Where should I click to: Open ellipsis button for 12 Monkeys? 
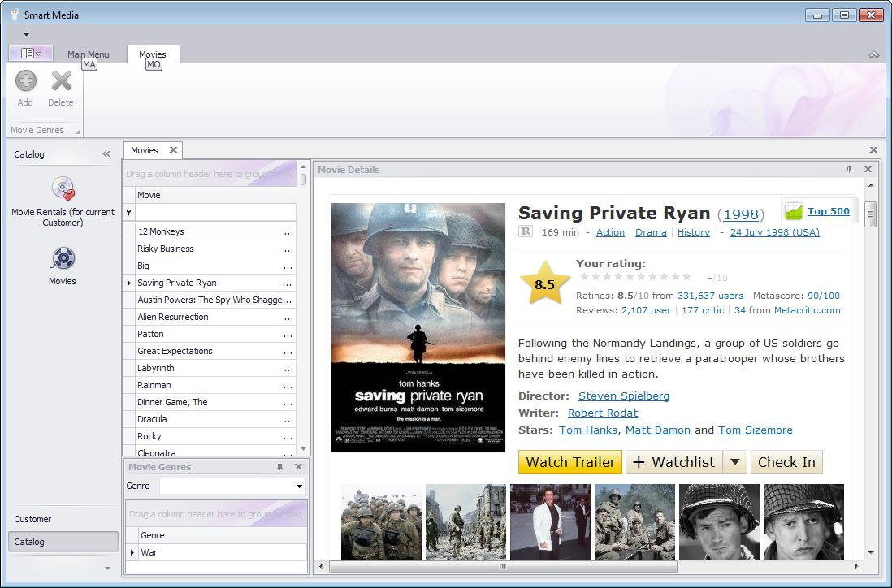[x=288, y=232]
